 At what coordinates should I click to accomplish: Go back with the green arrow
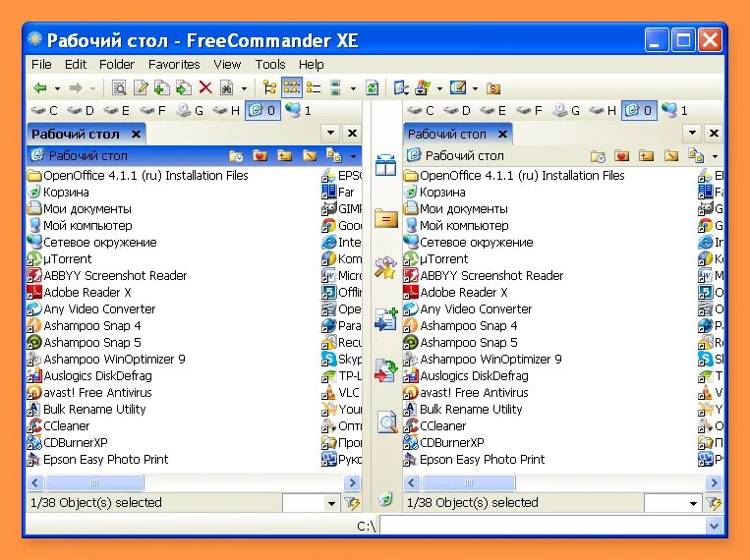[40, 88]
